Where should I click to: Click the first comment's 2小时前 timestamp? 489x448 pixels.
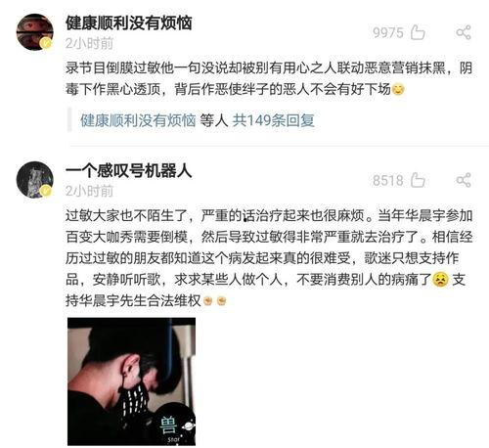[x=89, y=43]
